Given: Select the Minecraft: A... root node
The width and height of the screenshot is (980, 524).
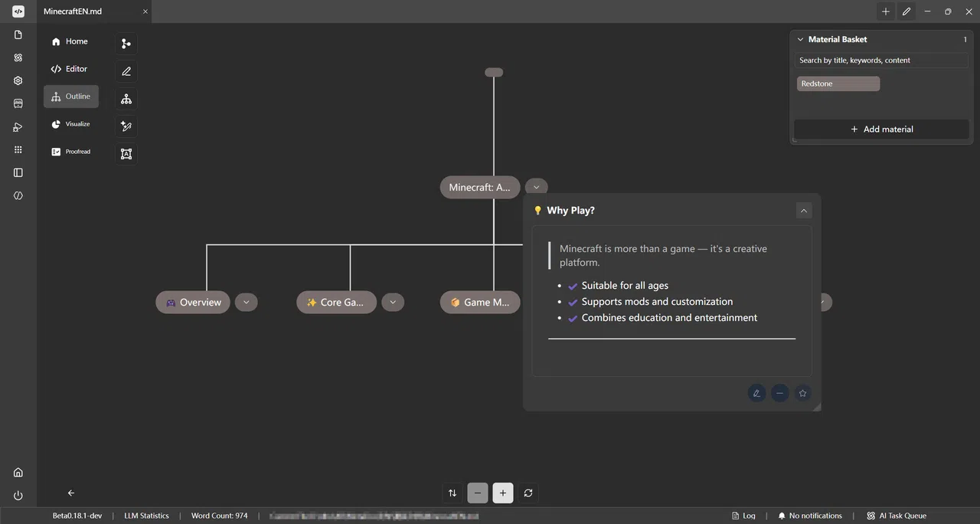Looking at the screenshot, I should tap(480, 187).
